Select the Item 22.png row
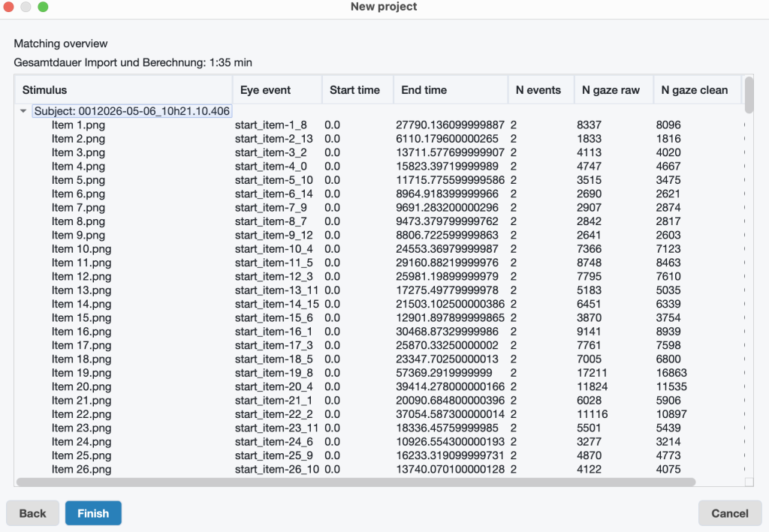 tap(378, 414)
